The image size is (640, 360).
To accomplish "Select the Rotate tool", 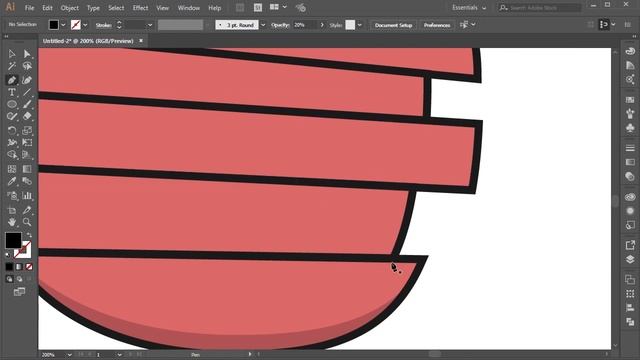I will coord(12,131).
